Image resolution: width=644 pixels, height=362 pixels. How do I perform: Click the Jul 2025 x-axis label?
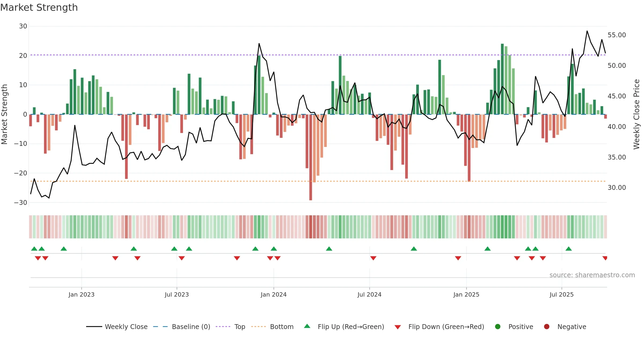click(562, 294)
